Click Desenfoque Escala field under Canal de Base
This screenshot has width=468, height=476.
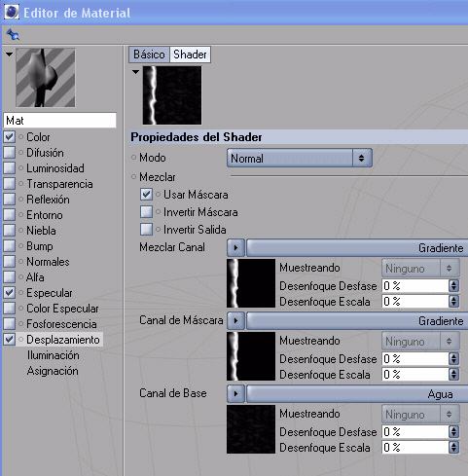pyautogui.click(x=415, y=447)
